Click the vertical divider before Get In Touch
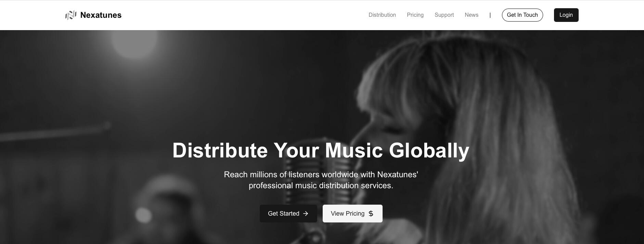This screenshot has height=244, width=644. click(x=490, y=15)
